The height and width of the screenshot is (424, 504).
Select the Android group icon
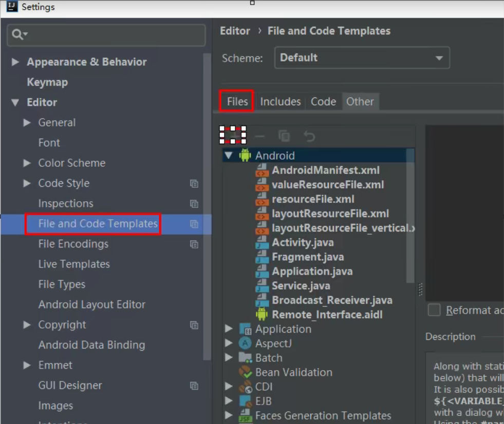click(245, 156)
